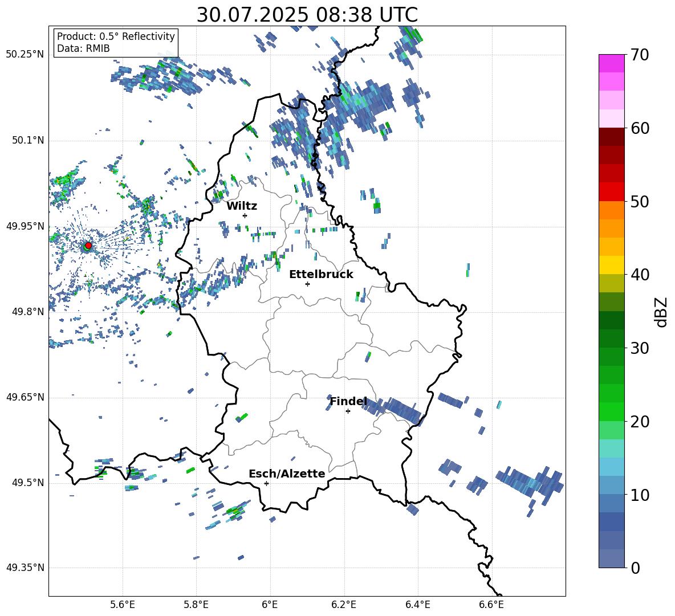675x616 pixels.
Task: Click the Product: 0.5° Reflectivity text
Action: pos(116,36)
